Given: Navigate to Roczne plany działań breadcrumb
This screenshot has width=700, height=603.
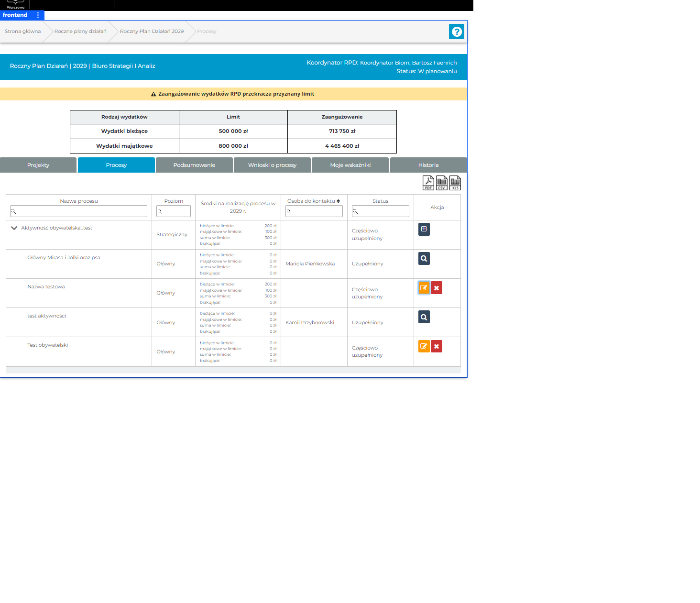Looking at the screenshot, I should pyautogui.click(x=80, y=32).
